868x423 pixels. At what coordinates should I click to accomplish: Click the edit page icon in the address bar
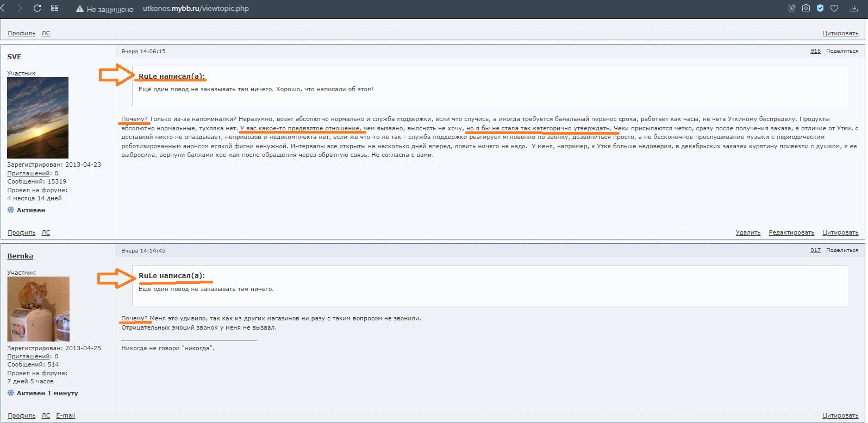[x=792, y=8]
